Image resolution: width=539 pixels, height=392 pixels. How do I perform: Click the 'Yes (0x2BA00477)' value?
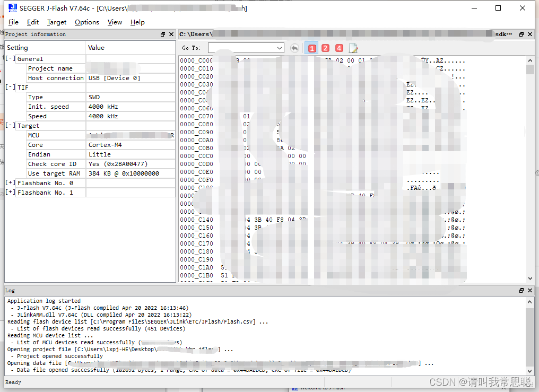[118, 164]
